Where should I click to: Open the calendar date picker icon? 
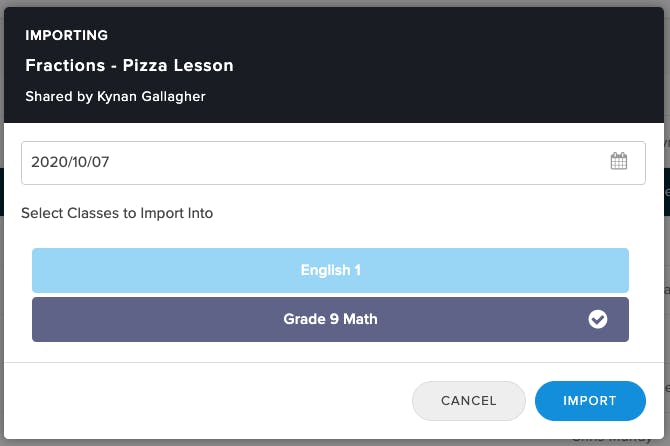619,162
